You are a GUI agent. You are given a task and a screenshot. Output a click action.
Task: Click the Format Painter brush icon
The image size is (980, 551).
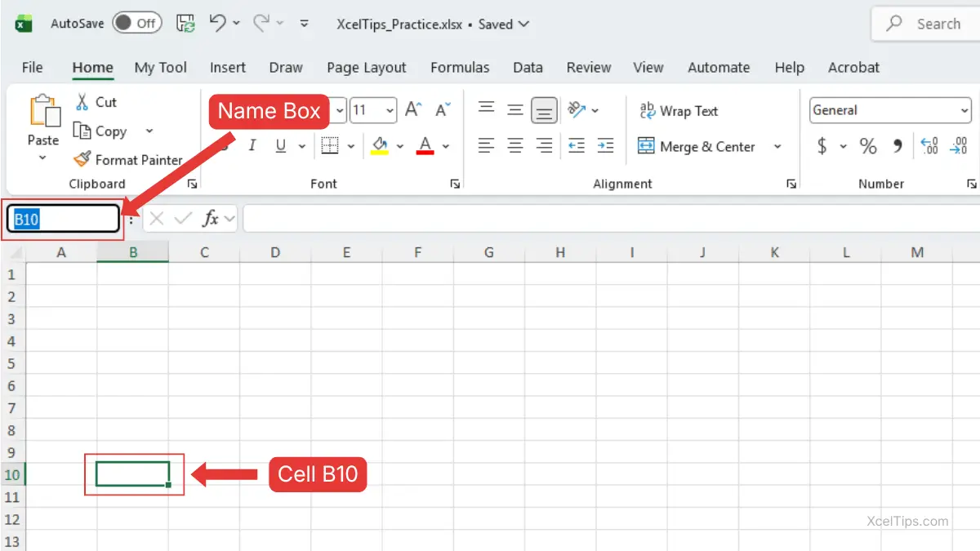tap(82, 159)
